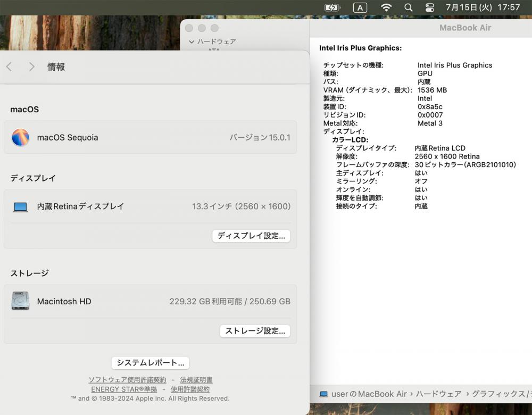Click the カラーLCD: subheading

click(350, 140)
